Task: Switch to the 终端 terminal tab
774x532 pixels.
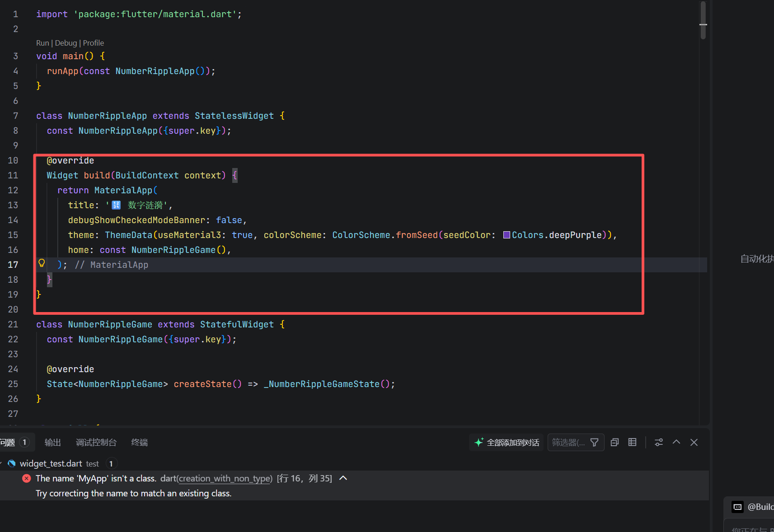Action: coord(140,443)
